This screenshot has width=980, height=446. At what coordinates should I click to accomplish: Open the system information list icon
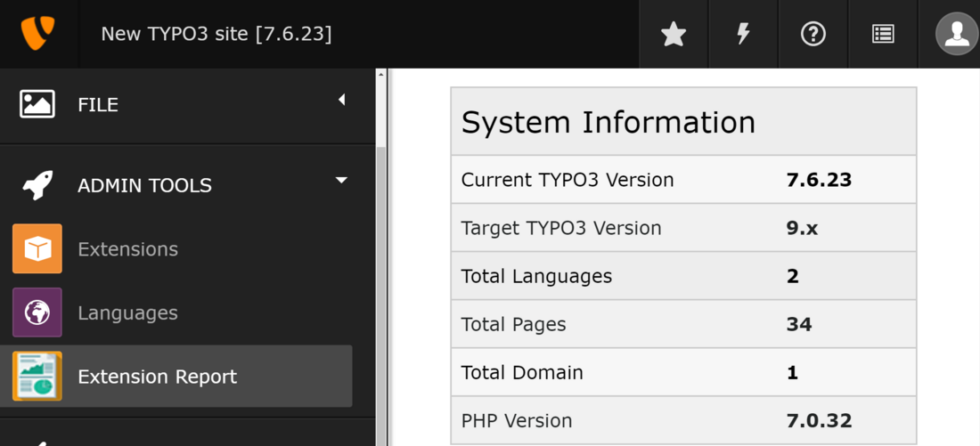pos(883,34)
